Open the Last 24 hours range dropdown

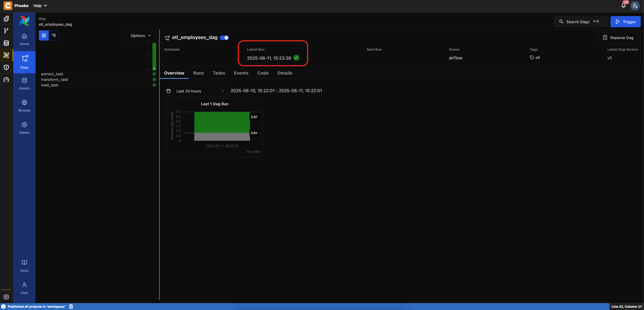(x=200, y=91)
